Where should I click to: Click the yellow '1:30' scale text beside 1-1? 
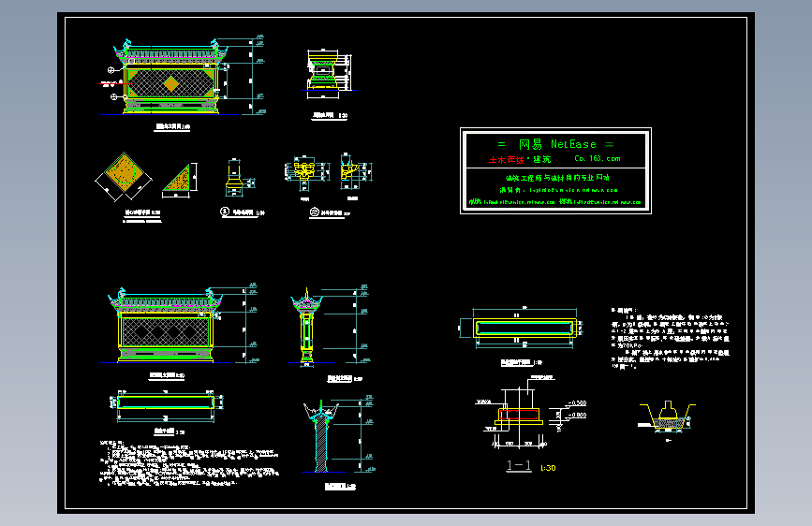point(548,468)
